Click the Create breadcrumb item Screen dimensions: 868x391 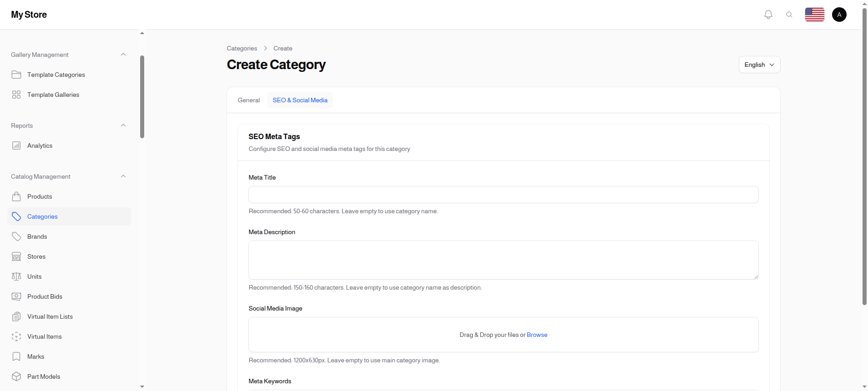point(283,48)
